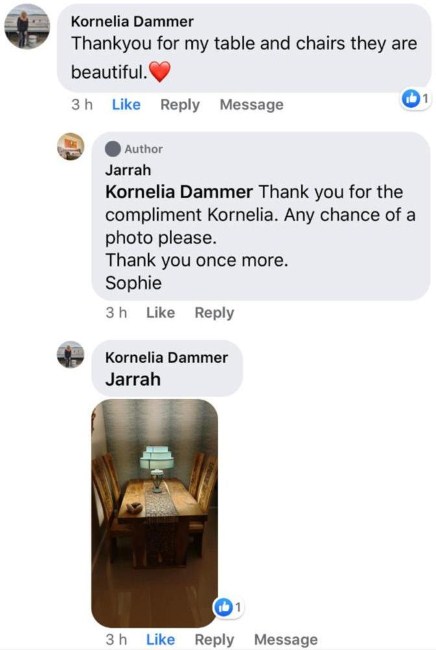Reply to the dining table photo comment
The height and width of the screenshot is (650, 436).
[x=214, y=640]
